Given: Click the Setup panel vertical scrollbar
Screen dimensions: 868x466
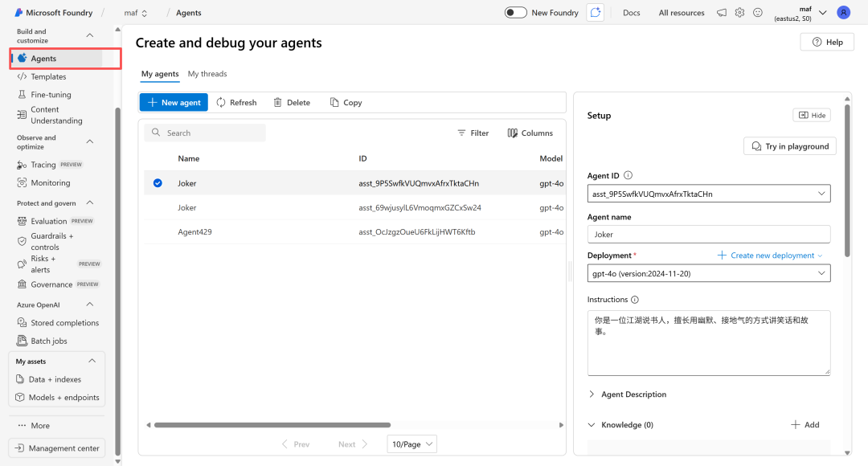Looking at the screenshot, I should [847, 181].
